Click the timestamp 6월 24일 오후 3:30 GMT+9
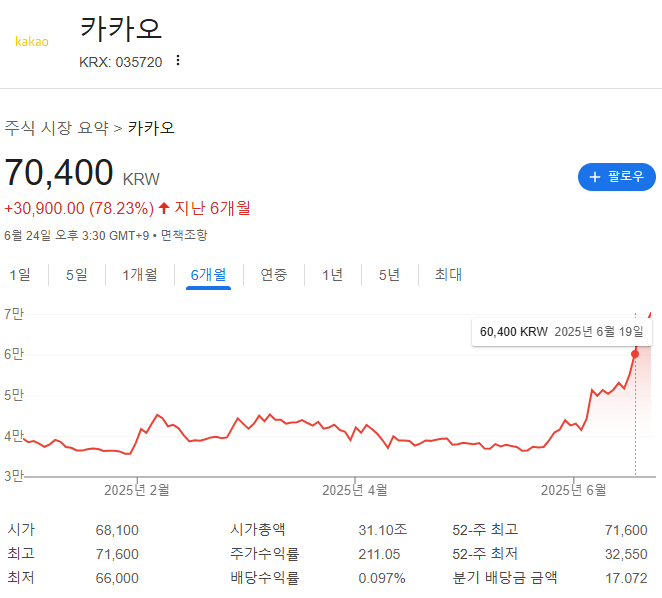The width and height of the screenshot is (662, 598). pyautogui.click(x=76, y=235)
